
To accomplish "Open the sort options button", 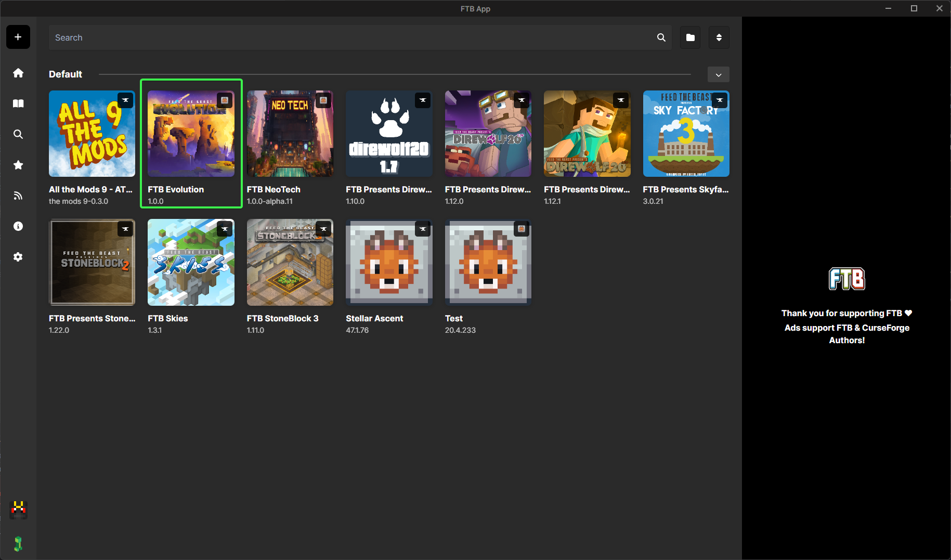I will pos(719,37).
